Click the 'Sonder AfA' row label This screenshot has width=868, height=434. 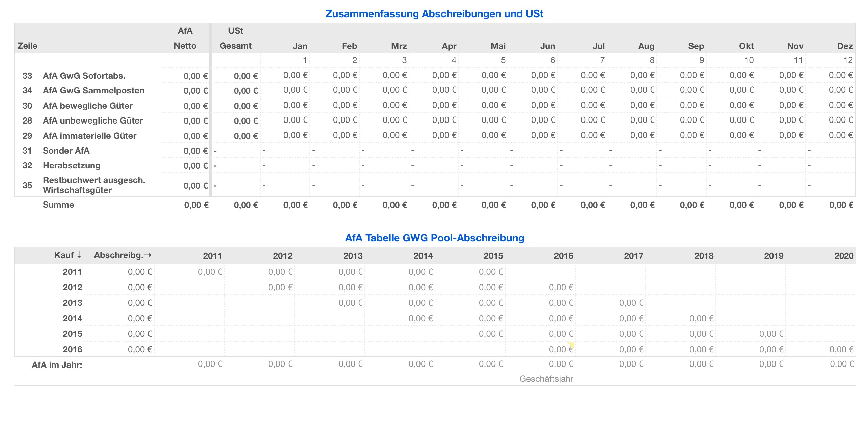click(66, 151)
